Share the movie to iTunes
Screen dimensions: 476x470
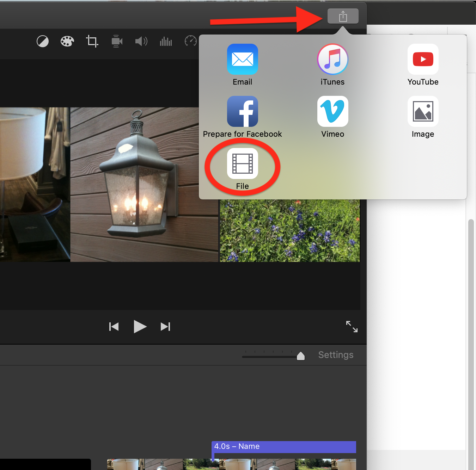[x=332, y=65]
